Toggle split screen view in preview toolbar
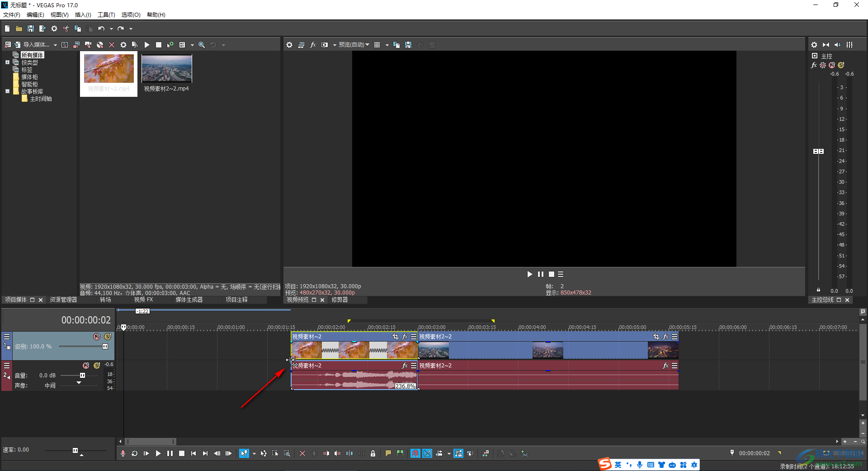This screenshot has height=471, width=868. pos(325,45)
